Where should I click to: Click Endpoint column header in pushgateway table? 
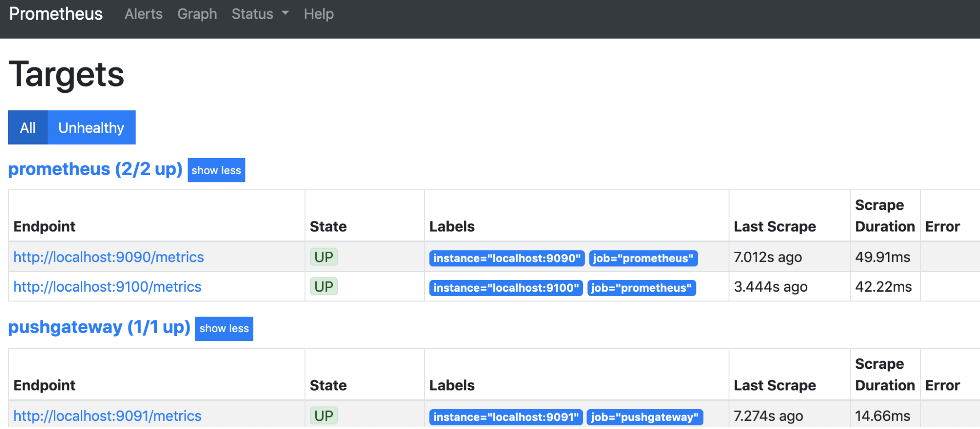44,385
